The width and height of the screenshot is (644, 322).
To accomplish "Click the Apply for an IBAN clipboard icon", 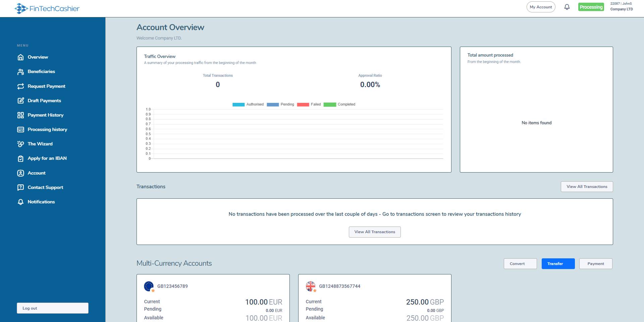I will pos(20,158).
